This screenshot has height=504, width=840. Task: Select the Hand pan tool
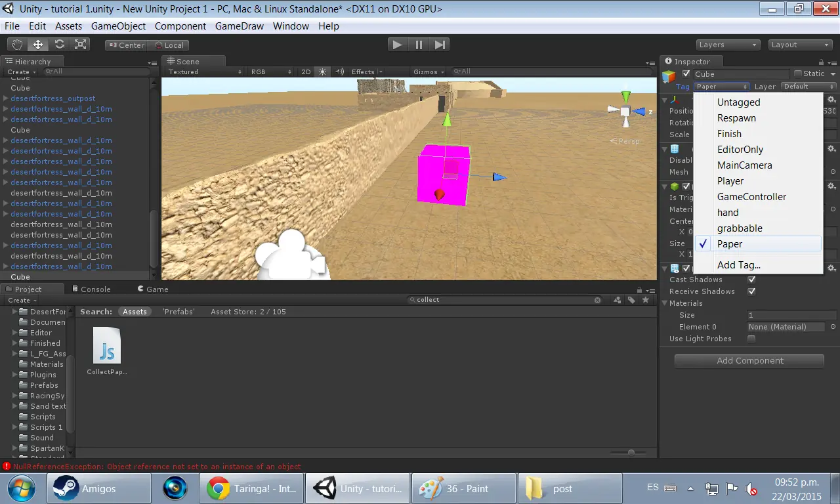pos(18,45)
